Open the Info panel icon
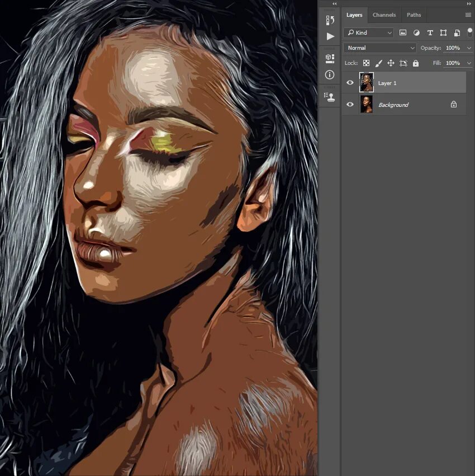 (x=330, y=75)
